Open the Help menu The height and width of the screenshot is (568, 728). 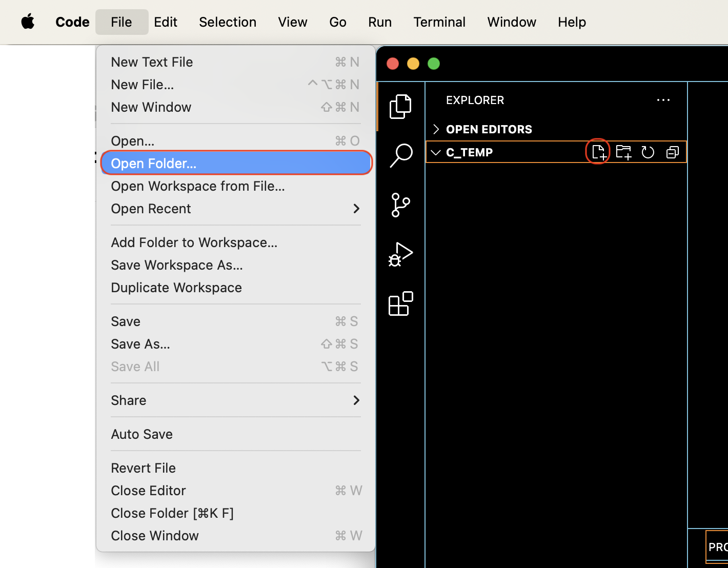click(572, 22)
